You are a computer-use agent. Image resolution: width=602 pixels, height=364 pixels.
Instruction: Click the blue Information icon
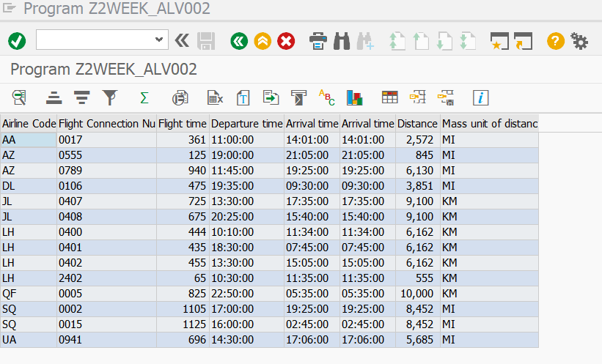click(x=481, y=98)
